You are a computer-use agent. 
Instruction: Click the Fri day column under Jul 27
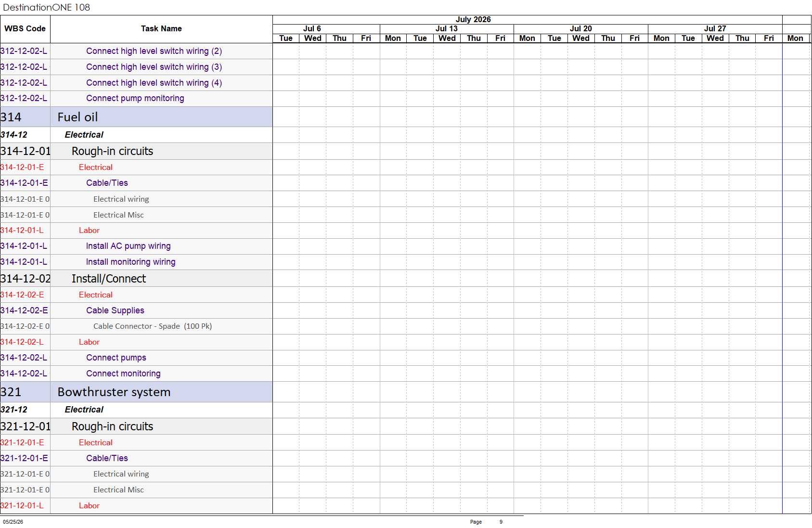pos(769,39)
